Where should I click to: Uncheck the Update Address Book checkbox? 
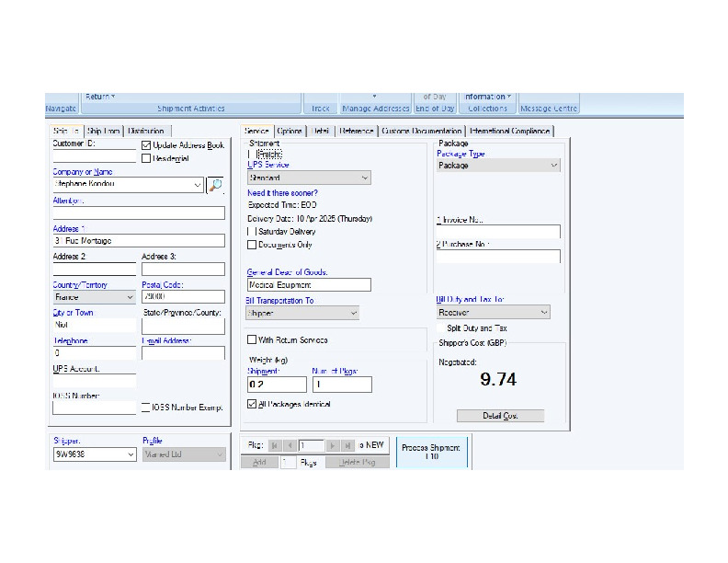[146, 145]
